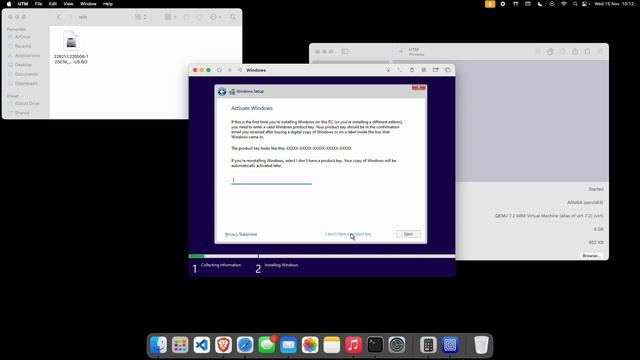
Task: Select Downloads in Finder sidebar
Action: point(26,84)
